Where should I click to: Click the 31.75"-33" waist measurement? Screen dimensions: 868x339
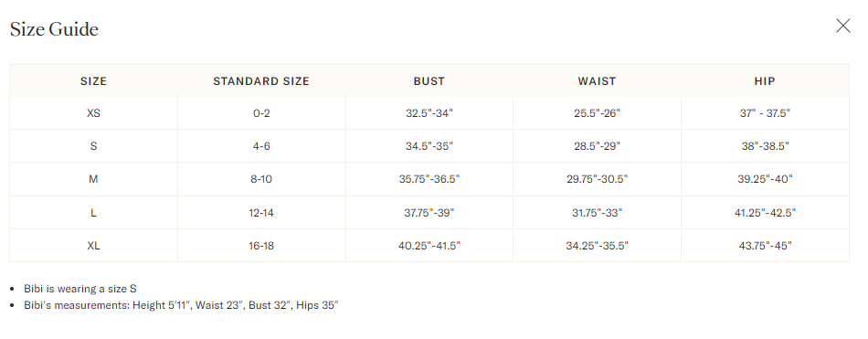click(x=597, y=212)
